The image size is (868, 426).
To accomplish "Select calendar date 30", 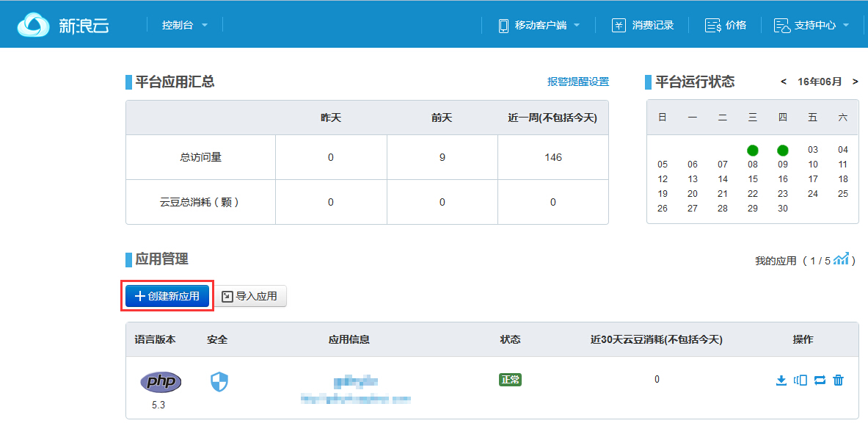I will point(783,209).
